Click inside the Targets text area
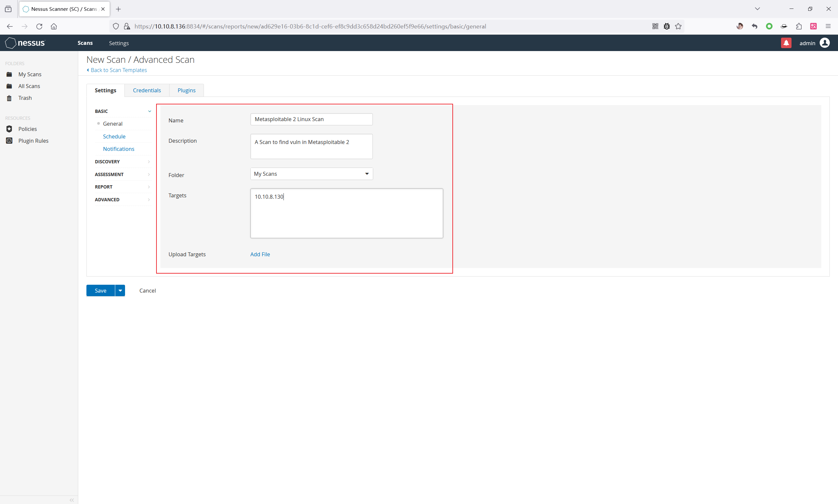838x504 pixels. pos(347,213)
